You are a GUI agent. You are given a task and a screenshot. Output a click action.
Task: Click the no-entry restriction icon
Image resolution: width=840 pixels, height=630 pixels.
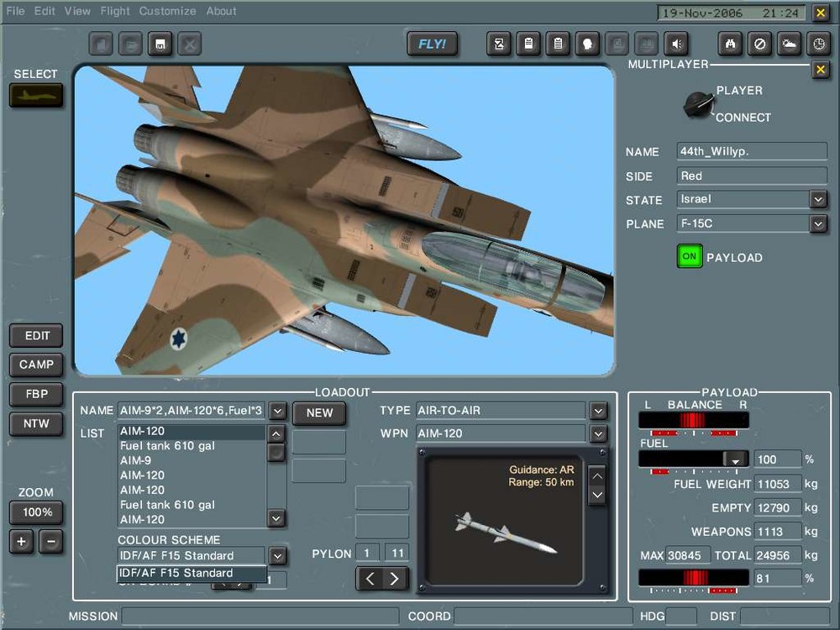coord(759,43)
